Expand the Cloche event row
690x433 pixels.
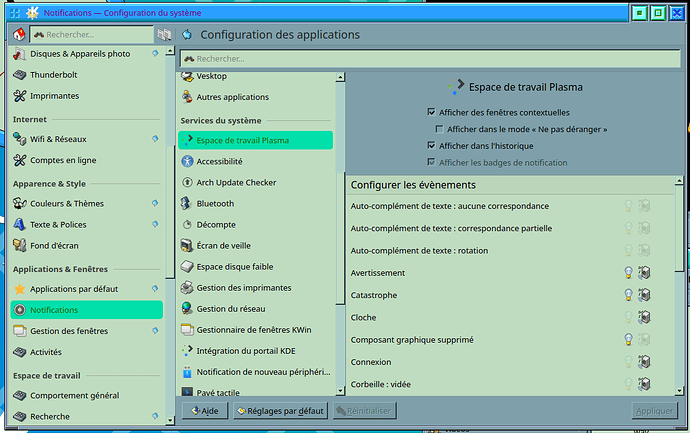[x=510, y=317]
